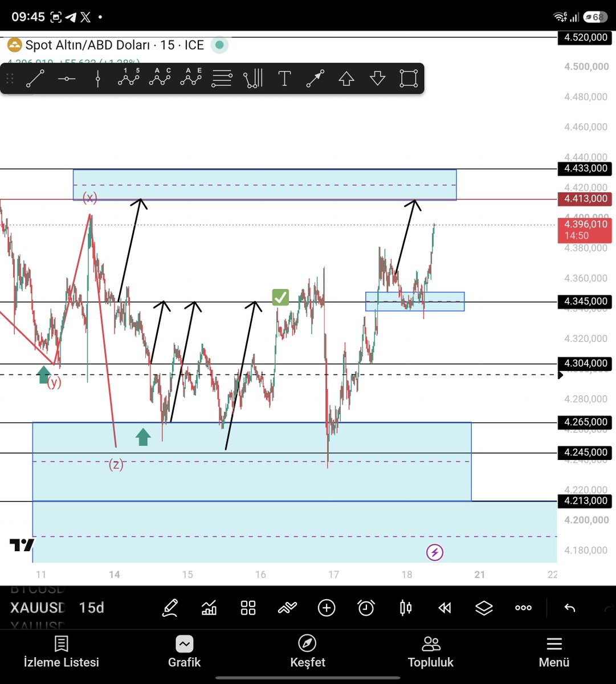This screenshot has height=684, width=616.
Task: Open the three-dot more options
Action: point(523,608)
